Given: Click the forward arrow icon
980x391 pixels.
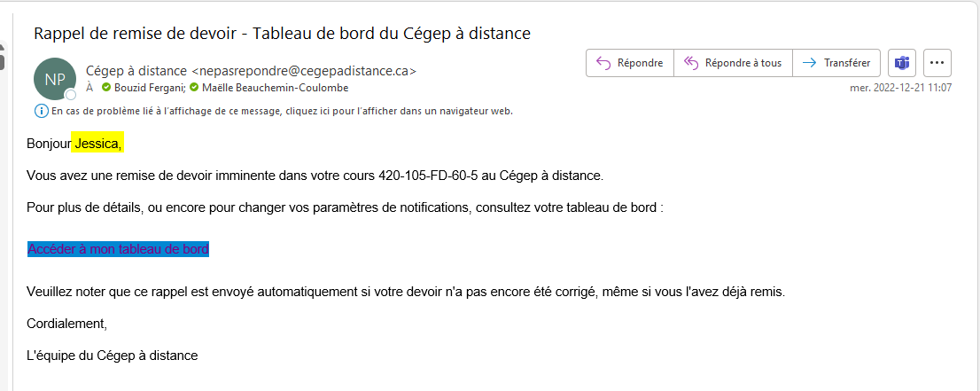Looking at the screenshot, I should point(809,63).
